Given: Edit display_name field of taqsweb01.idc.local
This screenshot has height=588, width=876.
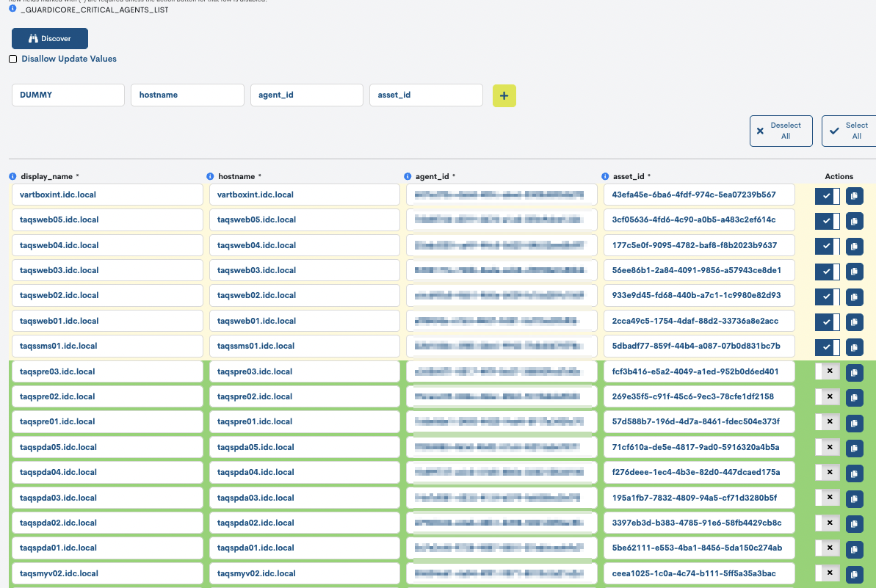Looking at the screenshot, I should [x=107, y=321].
